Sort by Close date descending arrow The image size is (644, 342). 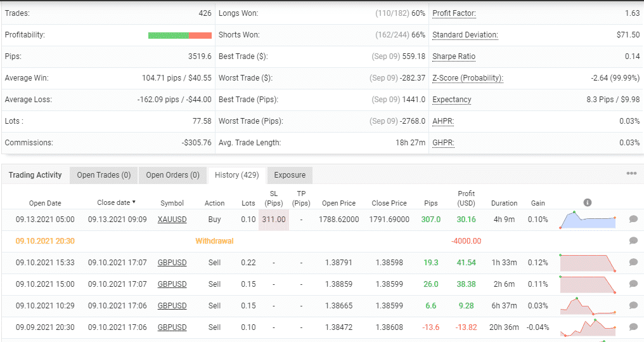[x=134, y=202]
